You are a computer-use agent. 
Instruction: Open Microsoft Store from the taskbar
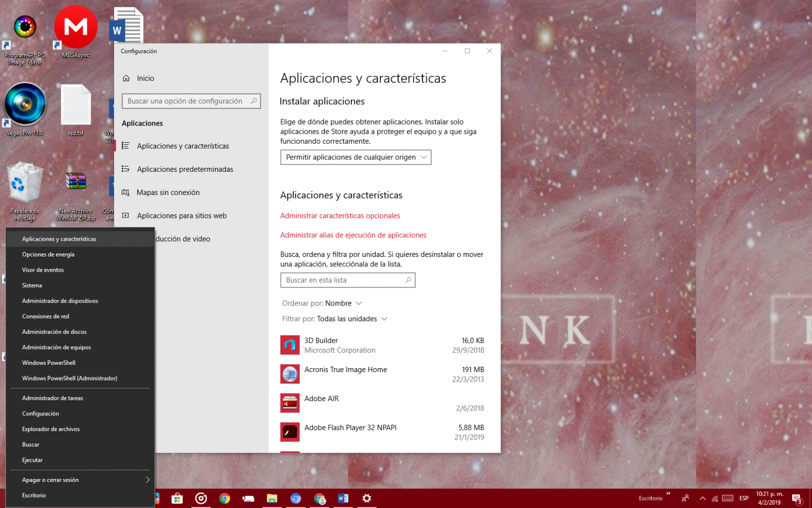177,498
